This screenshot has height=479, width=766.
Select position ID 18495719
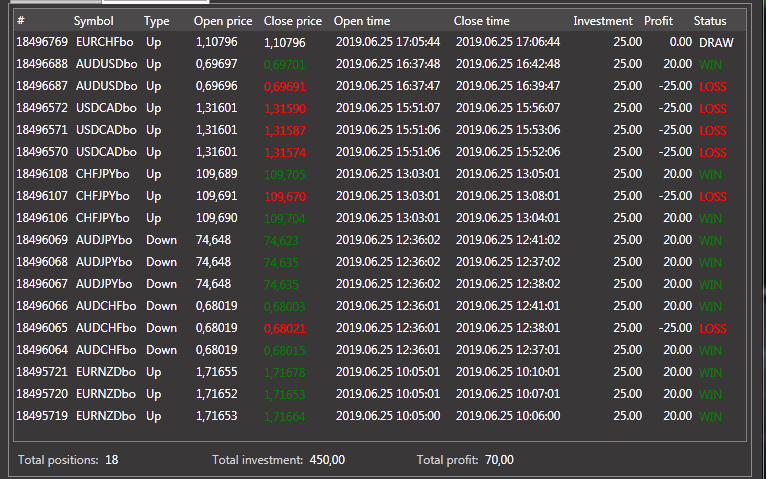coord(42,417)
